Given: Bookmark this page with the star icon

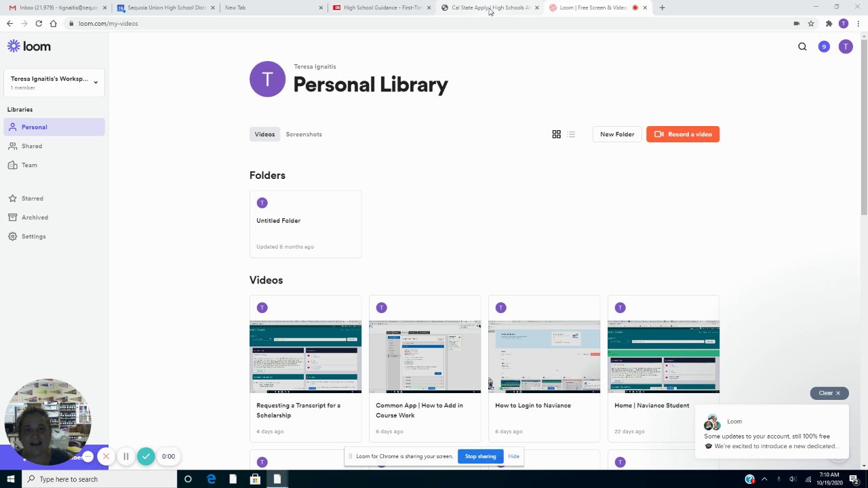Looking at the screenshot, I should (x=811, y=23).
